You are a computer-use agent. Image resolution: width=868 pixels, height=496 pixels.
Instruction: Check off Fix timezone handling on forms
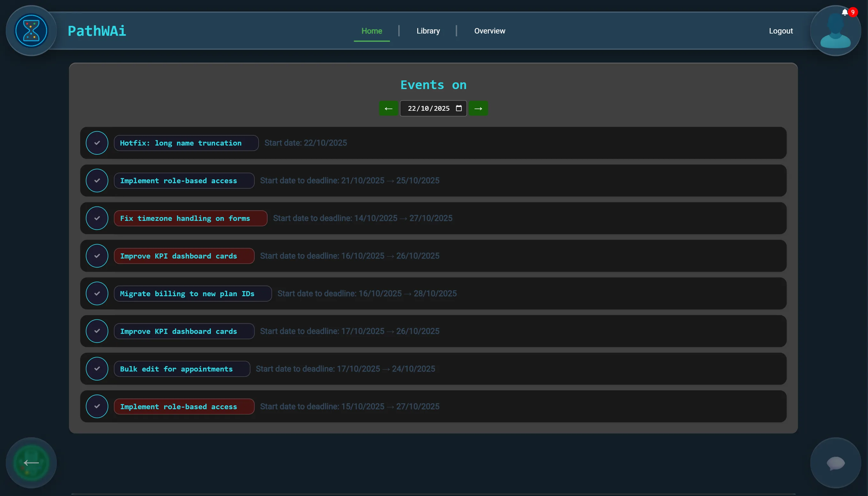tap(97, 218)
